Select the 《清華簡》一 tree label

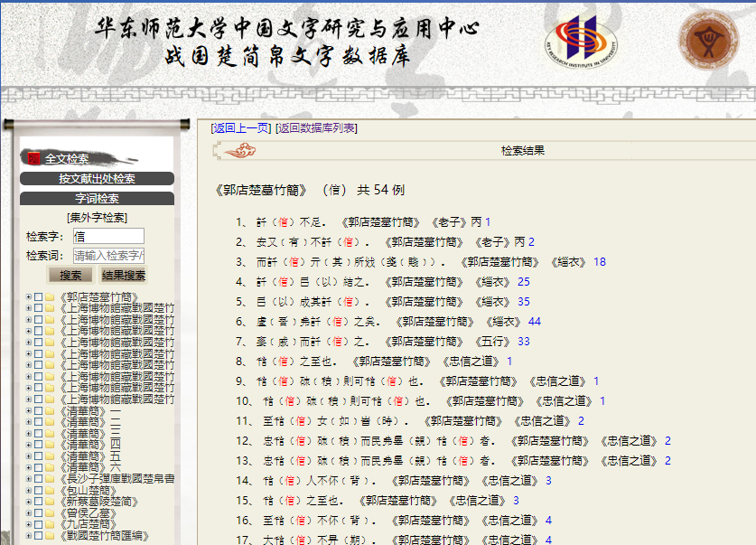[89, 411]
